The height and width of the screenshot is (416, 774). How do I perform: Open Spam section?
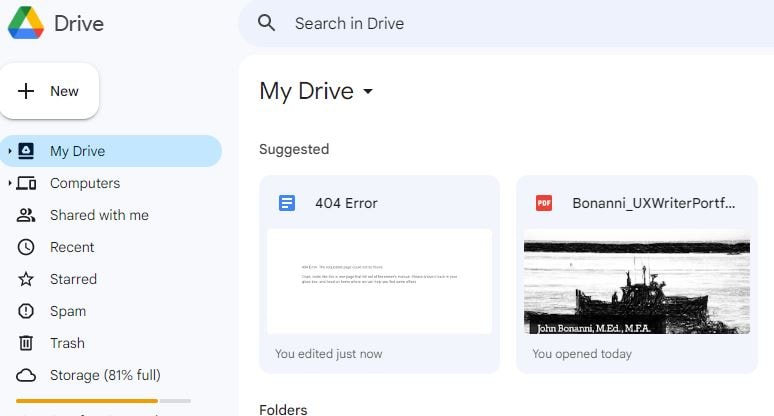[68, 311]
